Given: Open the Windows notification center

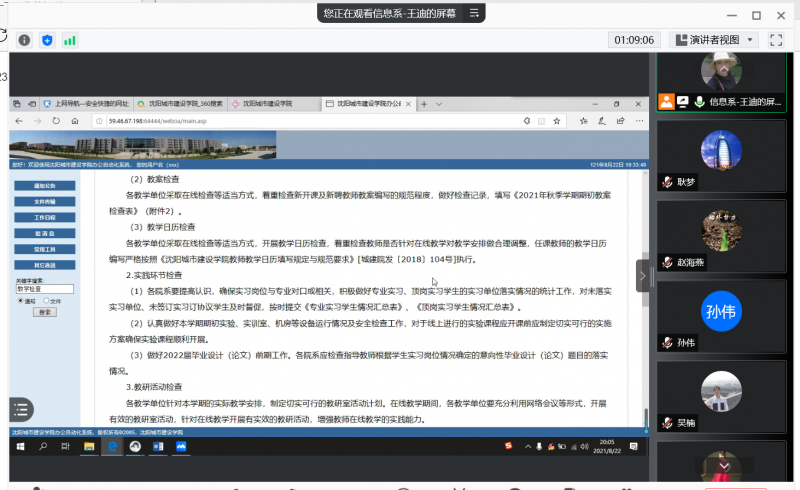Looking at the screenshot, I should click(x=634, y=446).
